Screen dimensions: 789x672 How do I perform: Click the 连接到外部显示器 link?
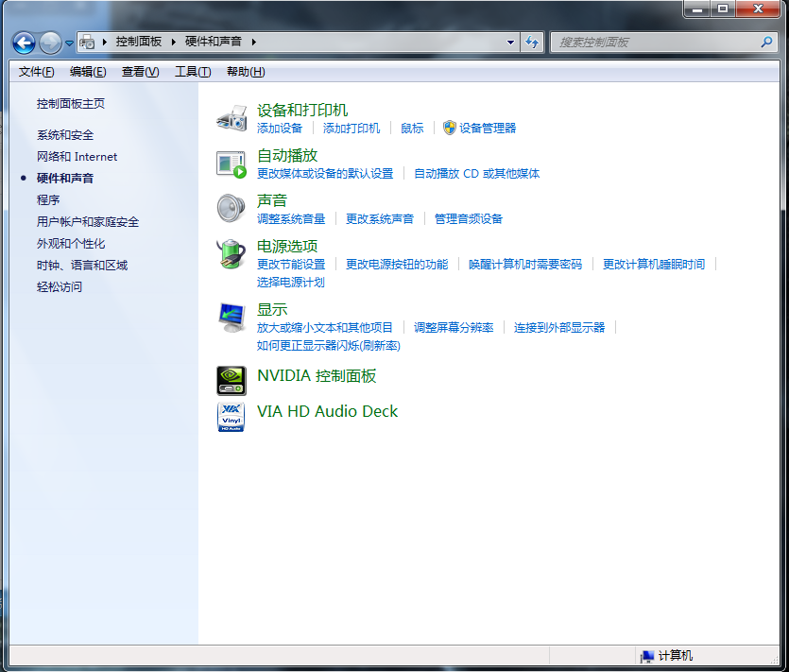tap(559, 328)
